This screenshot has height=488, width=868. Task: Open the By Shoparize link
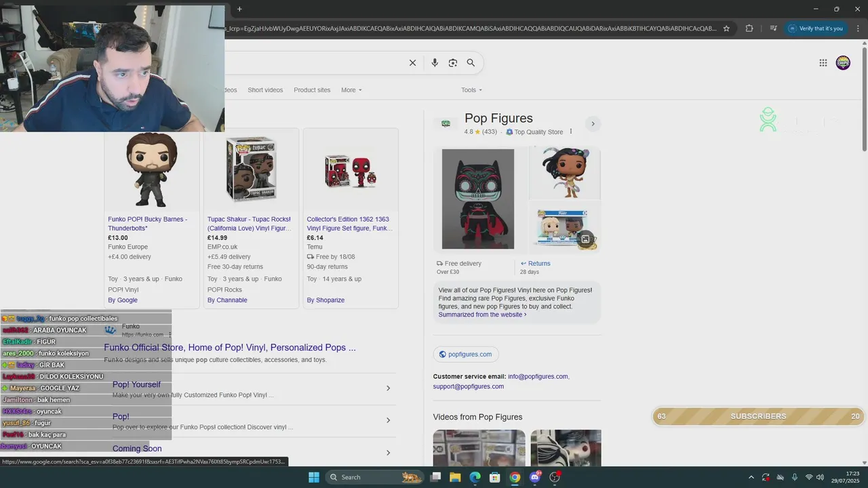325,300
